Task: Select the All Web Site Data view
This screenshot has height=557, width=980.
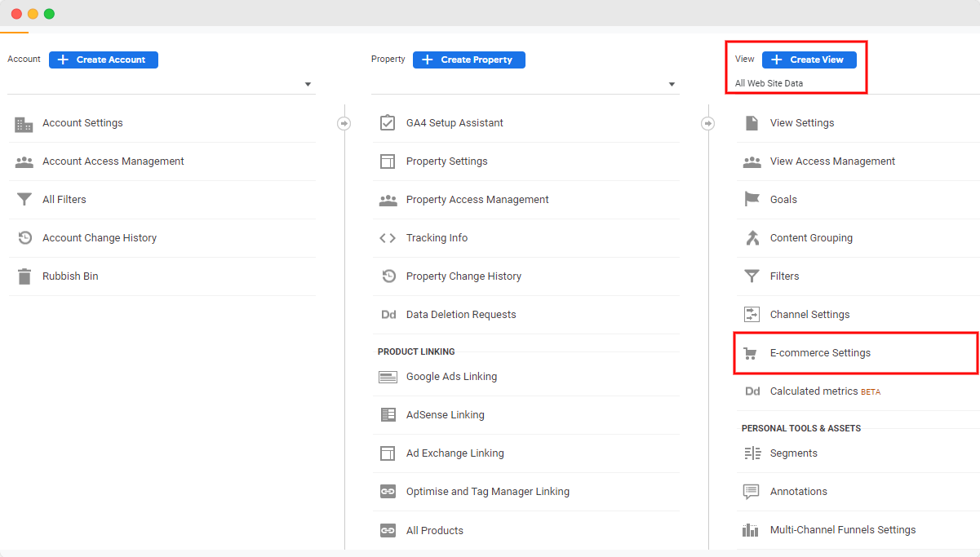Action: 768,83
